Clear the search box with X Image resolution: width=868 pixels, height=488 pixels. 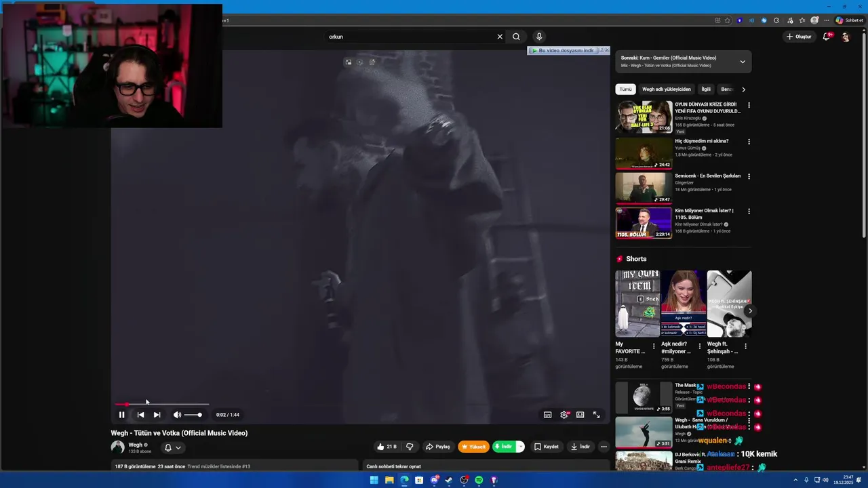tap(500, 37)
